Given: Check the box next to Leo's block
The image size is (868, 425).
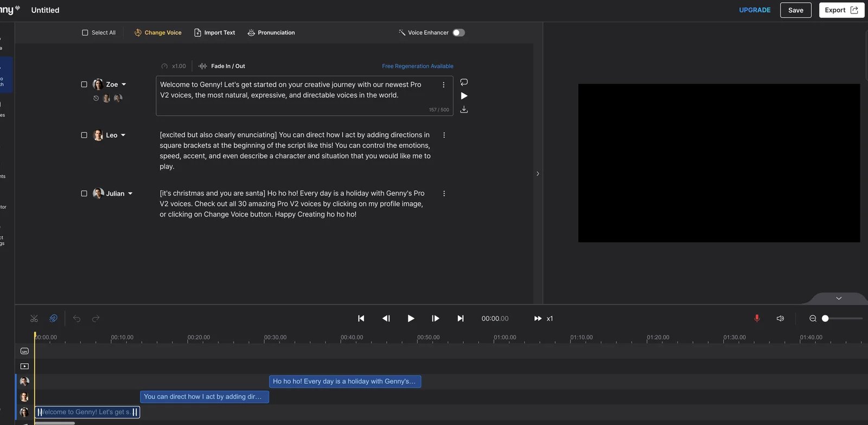Looking at the screenshot, I should (84, 135).
